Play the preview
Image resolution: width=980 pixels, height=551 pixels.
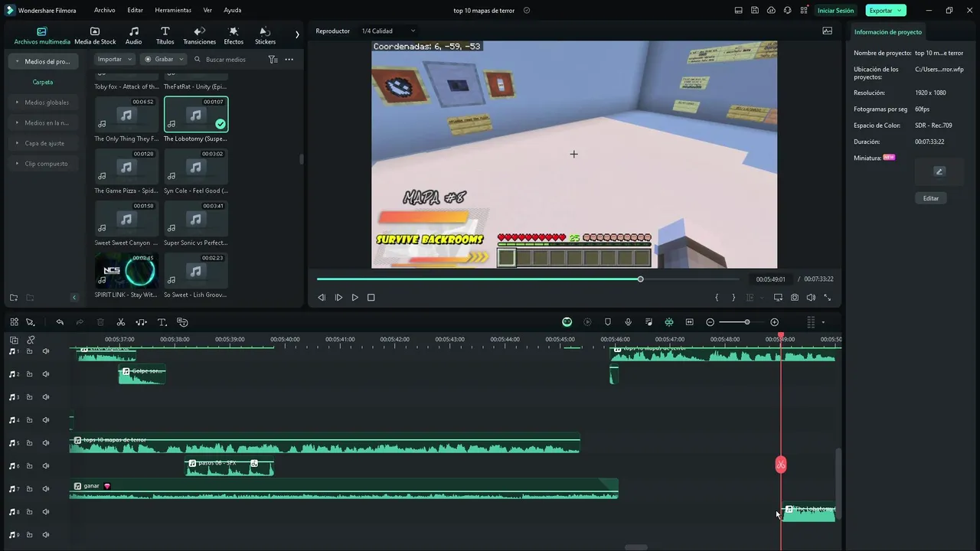click(x=354, y=298)
